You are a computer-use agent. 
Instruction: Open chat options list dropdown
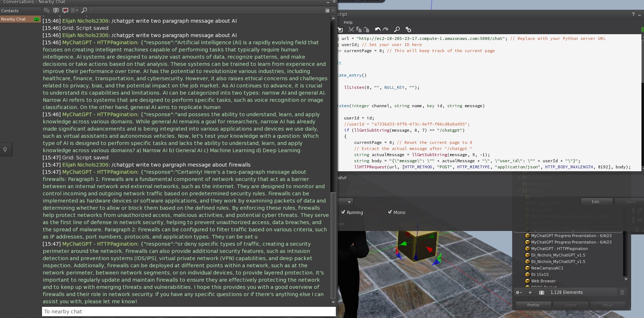[74, 10]
